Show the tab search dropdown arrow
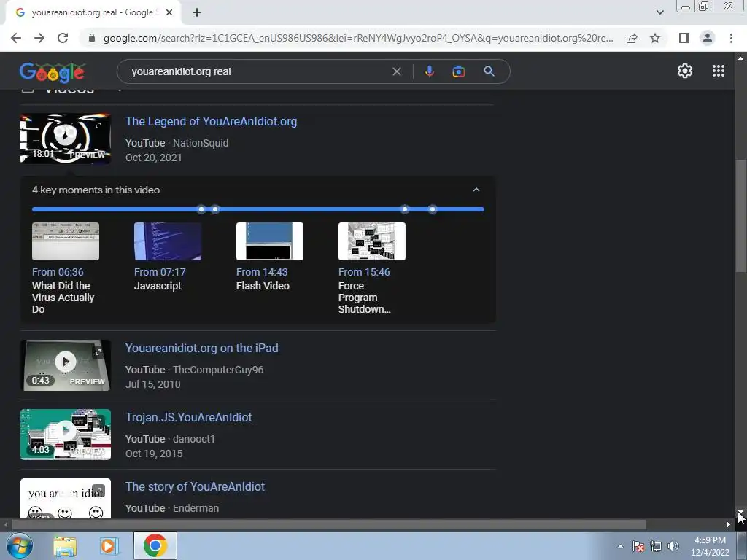747x560 pixels. (x=659, y=12)
